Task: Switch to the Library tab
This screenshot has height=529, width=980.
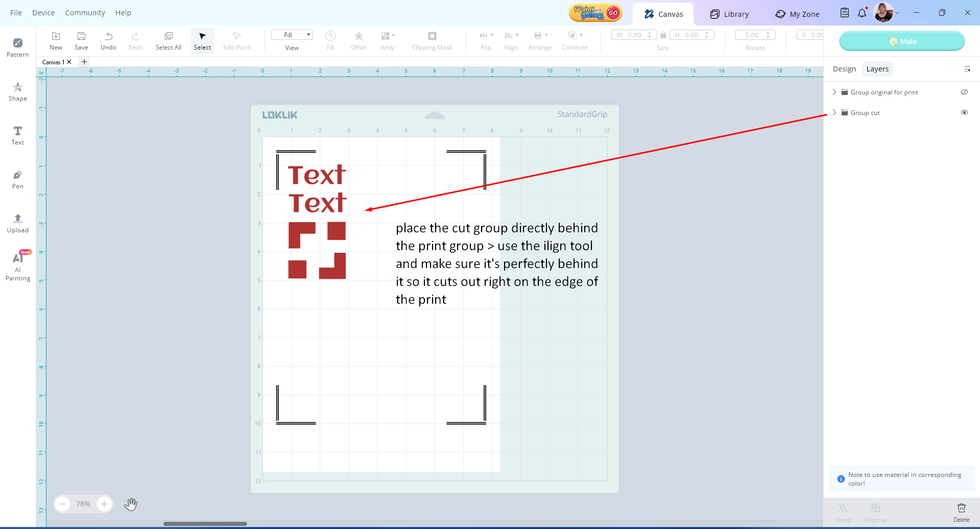Action: point(729,14)
